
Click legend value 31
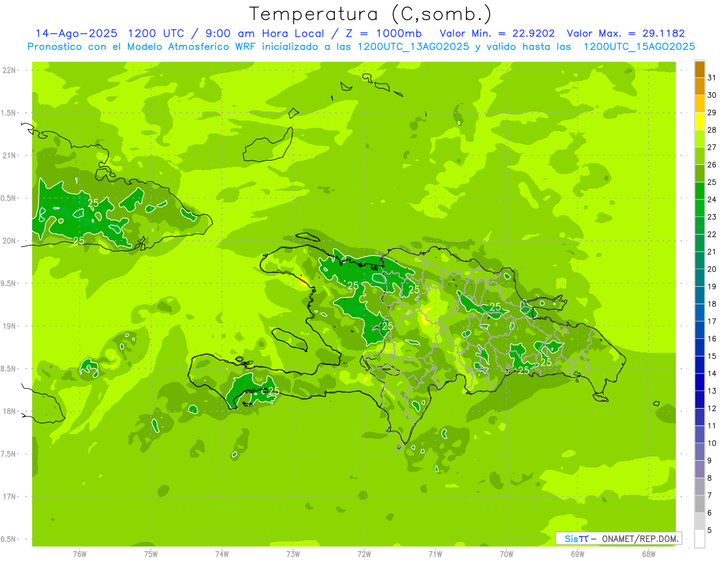(712, 78)
